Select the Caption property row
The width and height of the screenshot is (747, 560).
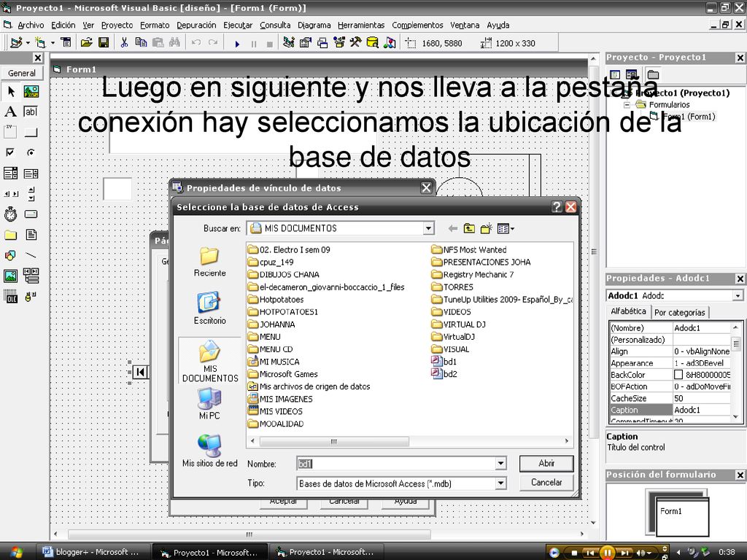pos(670,410)
